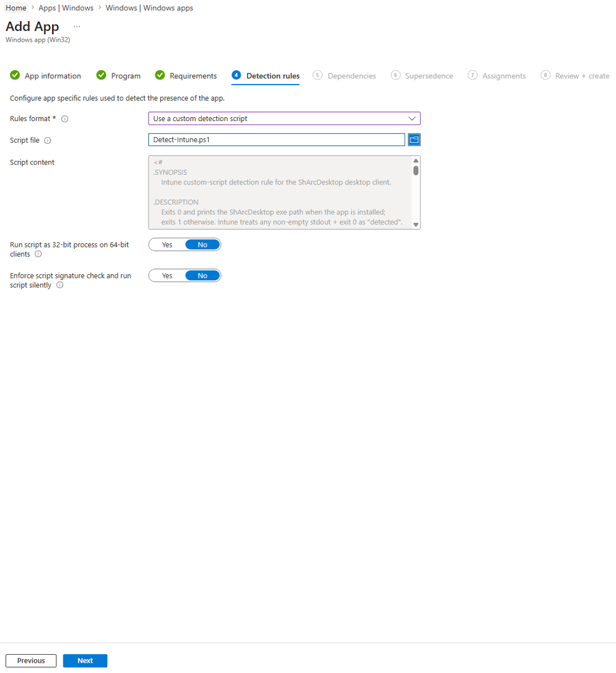This screenshot has height=673, width=616.
Task: Browse for script file with folder icon
Action: tap(414, 139)
